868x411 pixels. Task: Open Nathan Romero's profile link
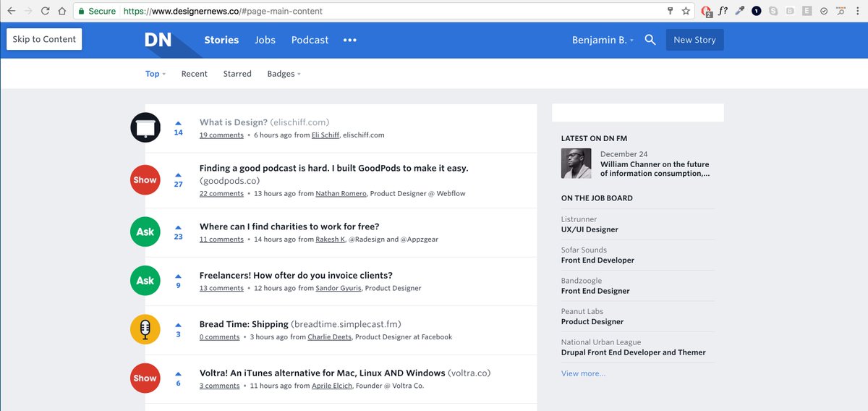coord(341,194)
